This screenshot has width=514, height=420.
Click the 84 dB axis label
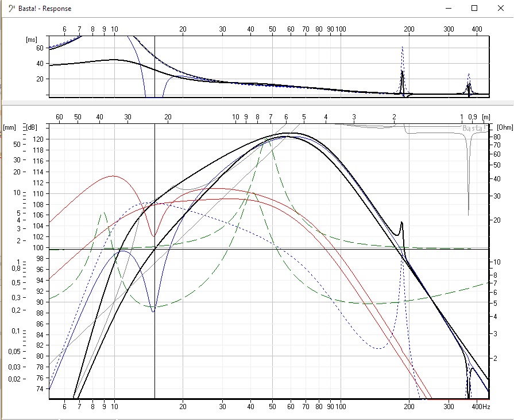click(x=40, y=335)
